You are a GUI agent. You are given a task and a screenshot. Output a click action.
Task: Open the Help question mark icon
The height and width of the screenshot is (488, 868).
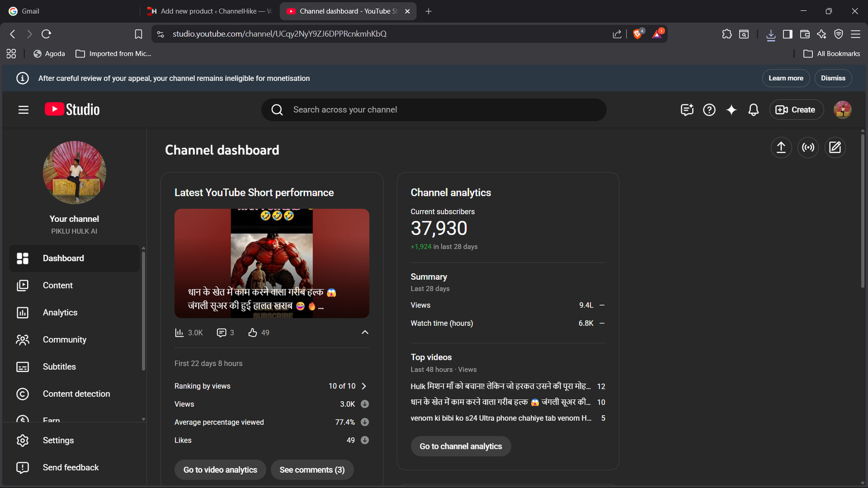(x=709, y=110)
